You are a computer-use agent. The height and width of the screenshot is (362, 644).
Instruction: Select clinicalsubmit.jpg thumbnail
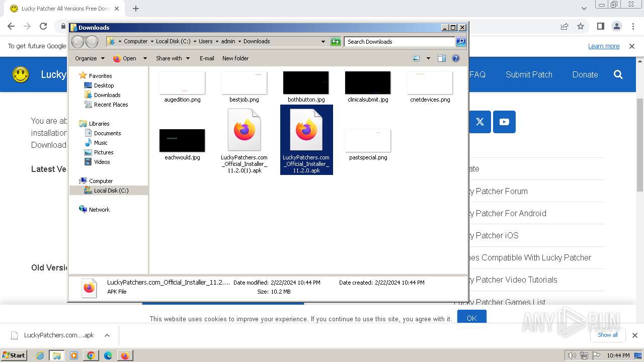click(368, 83)
